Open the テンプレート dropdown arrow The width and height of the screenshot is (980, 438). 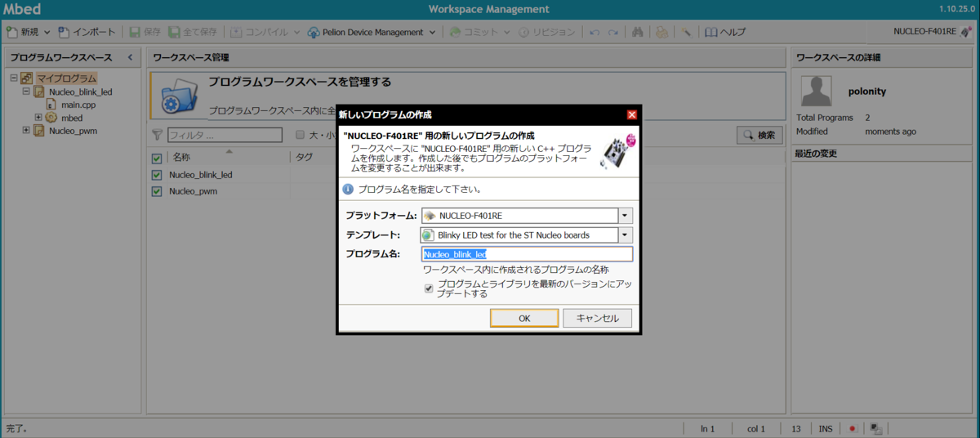coord(626,235)
